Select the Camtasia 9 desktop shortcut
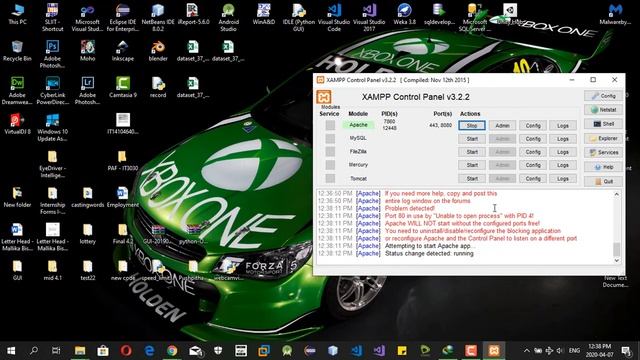Screen dimensions: 640x360 coord(123,87)
